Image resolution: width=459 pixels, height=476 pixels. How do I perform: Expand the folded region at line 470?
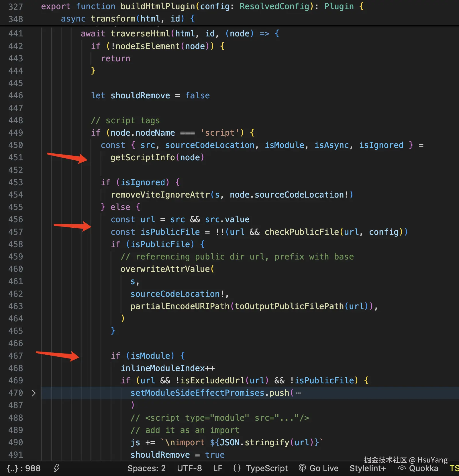point(34,393)
